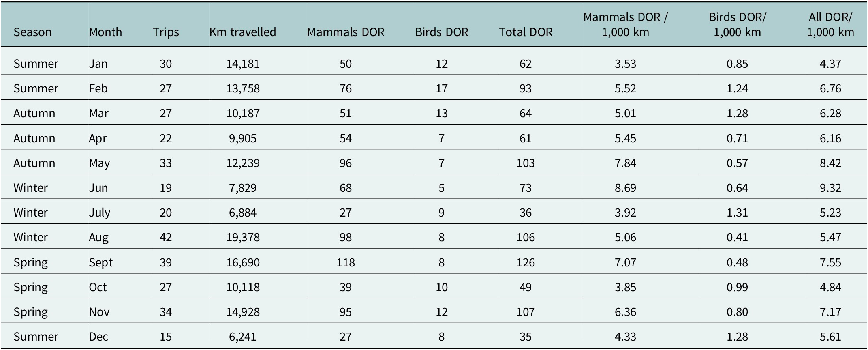
Task: Select the Km travelled header
Action: click(243, 32)
